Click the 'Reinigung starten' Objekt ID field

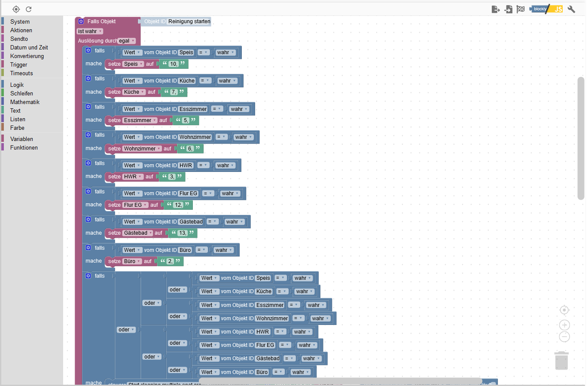[189, 21]
